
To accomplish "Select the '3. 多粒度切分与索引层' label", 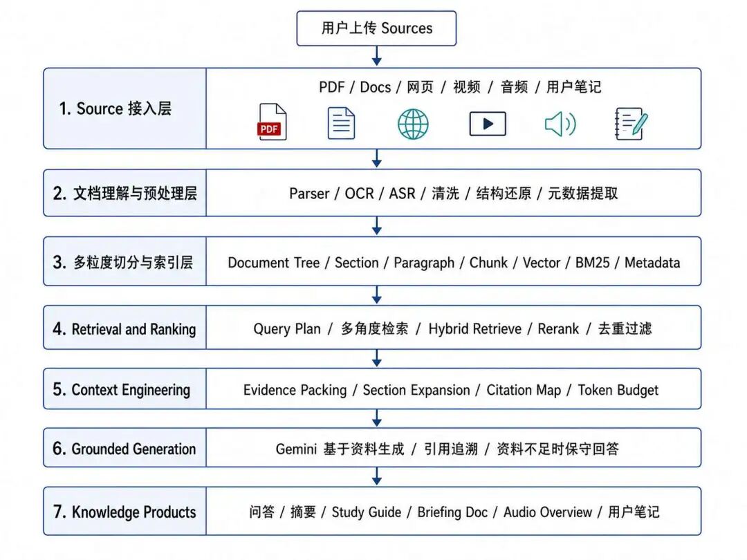I will (123, 262).
